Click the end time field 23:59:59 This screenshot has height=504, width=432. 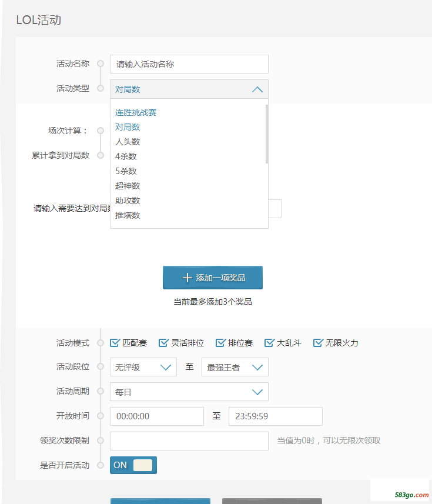[x=275, y=416]
